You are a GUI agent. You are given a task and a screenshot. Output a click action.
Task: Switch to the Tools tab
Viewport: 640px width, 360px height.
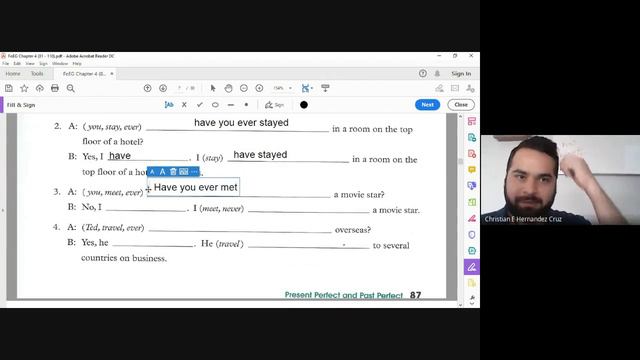pyautogui.click(x=37, y=73)
